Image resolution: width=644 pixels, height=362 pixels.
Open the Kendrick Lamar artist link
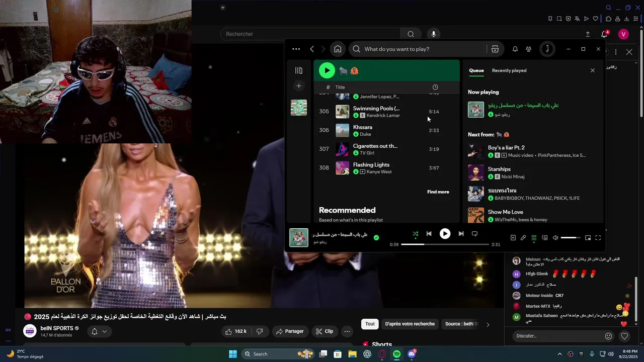point(383,116)
